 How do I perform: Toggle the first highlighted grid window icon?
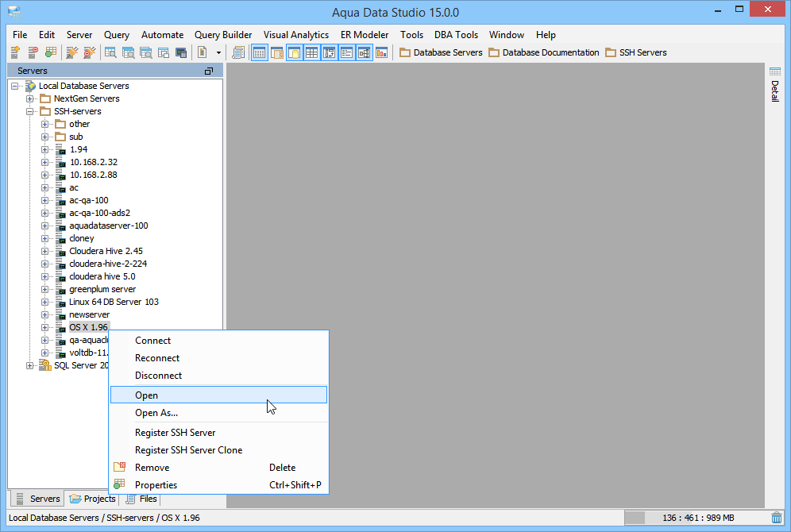click(x=259, y=52)
